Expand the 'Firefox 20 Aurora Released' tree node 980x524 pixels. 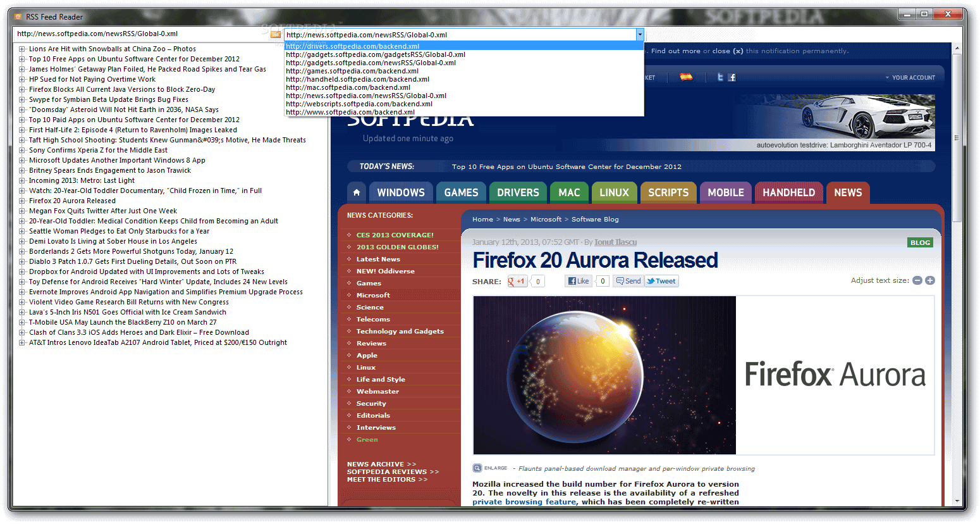(22, 201)
